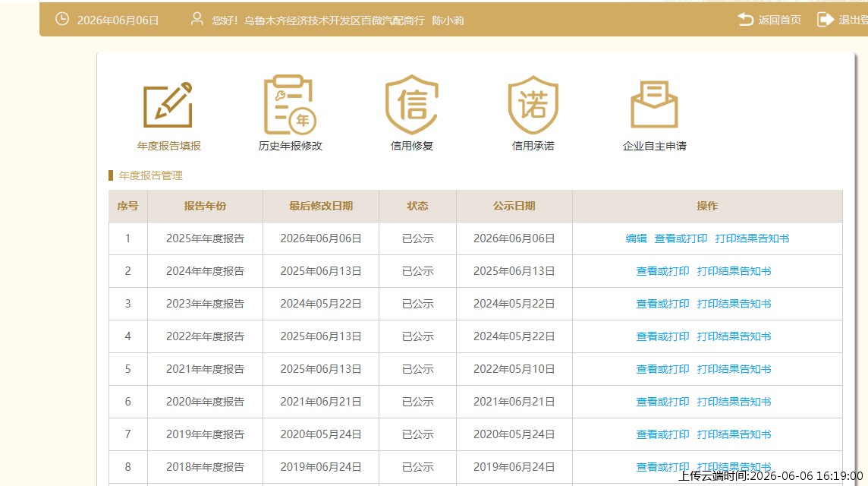
Task: Click the 历史年报修改 label
Action: click(290, 146)
